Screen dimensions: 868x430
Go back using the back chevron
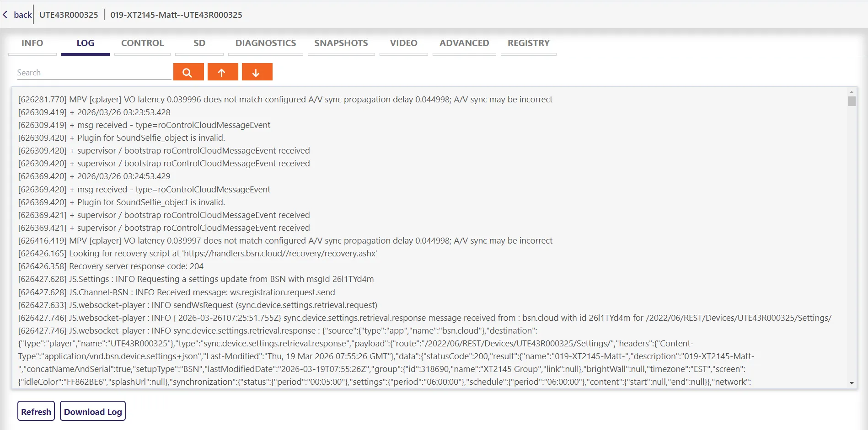(5, 15)
